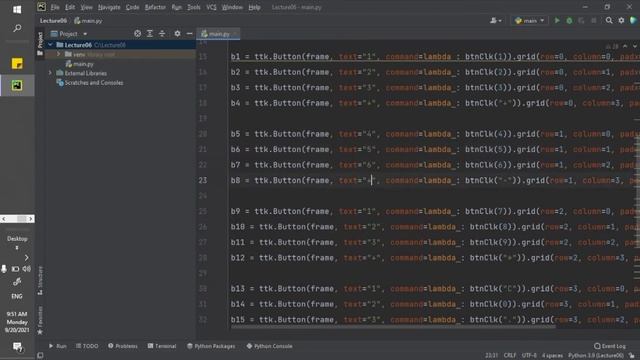The image size is (640, 360).
Task: Click Expand All icon in Project panel
Action: pos(150,34)
